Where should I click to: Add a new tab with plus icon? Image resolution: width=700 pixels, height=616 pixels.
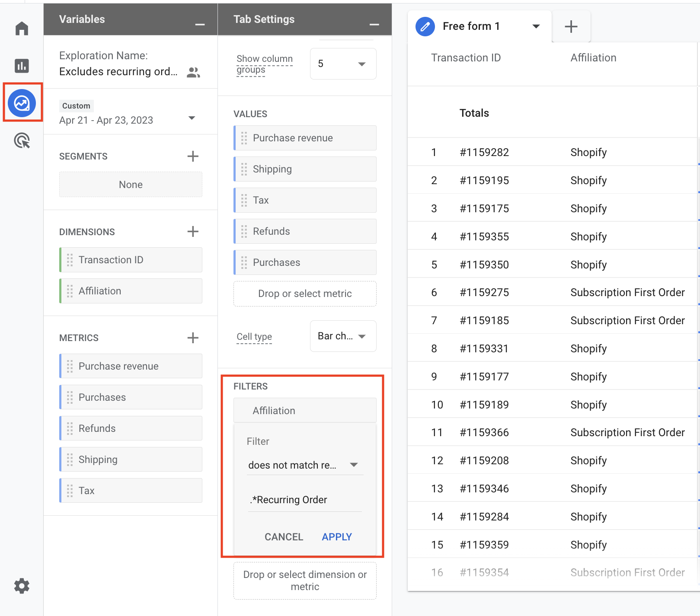[571, 26]
